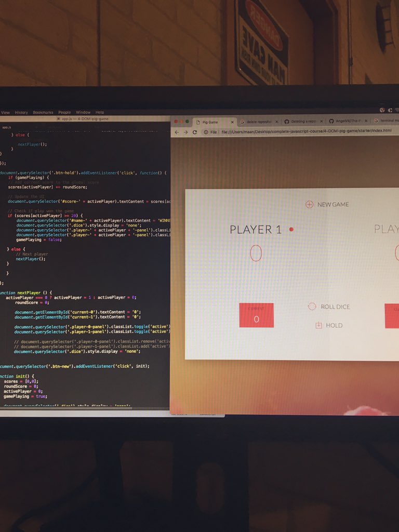Click the download-arrow icon beside HOLD
Image resolution: width=399 pixels, height=532 pixels.
point(318,325)
